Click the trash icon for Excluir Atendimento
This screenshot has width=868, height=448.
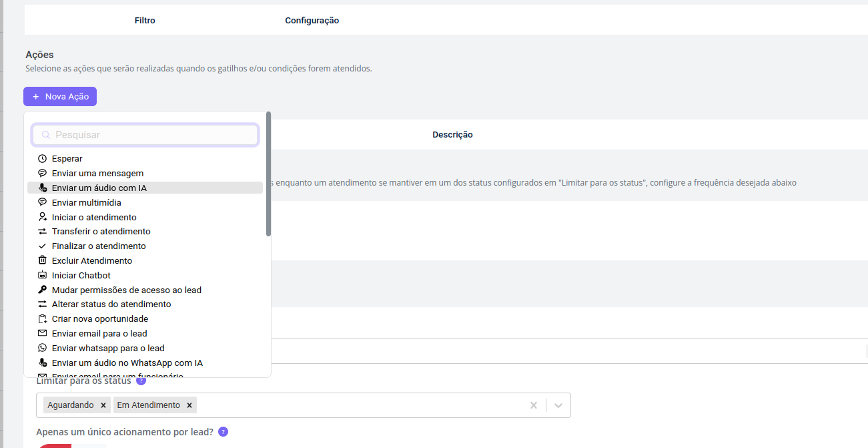tap(43, 260)
